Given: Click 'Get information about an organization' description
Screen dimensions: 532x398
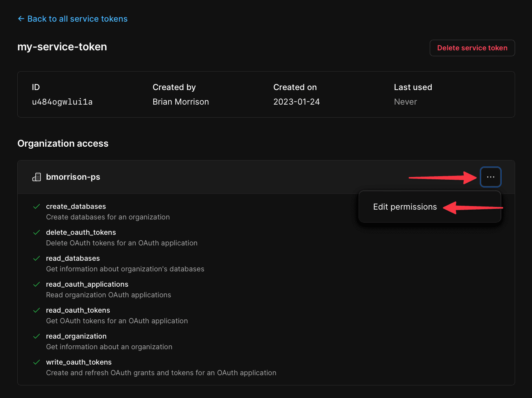Looking at the screenshot, I should [x=109, y=347].
